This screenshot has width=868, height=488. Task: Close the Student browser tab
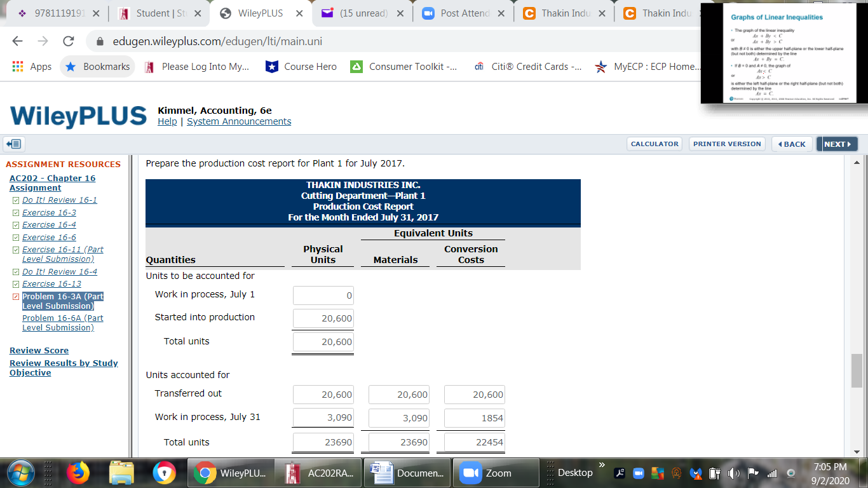tap(198, 13)
